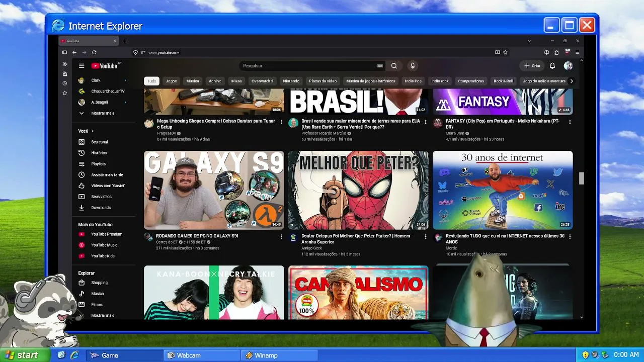This screenshot has width=644, height=362.
Task: Click the Pesquisar search field
Action: click(311, 66)
